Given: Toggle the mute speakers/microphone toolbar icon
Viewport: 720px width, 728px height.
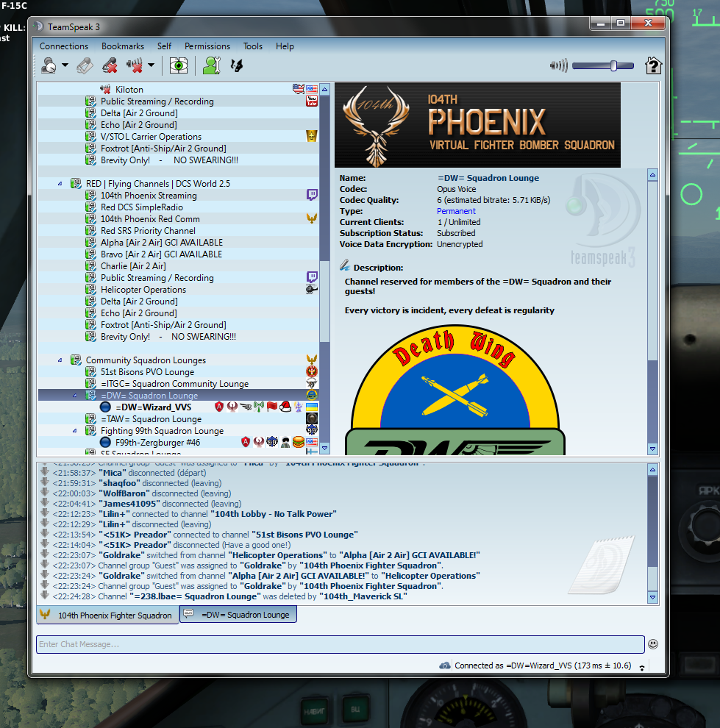Looking at the screenshot, I should (135, 65).
